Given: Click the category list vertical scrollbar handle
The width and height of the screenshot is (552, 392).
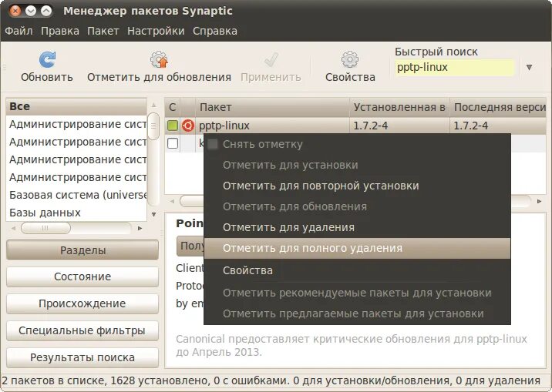Looking at the screenshot, I should coord(153,126).
